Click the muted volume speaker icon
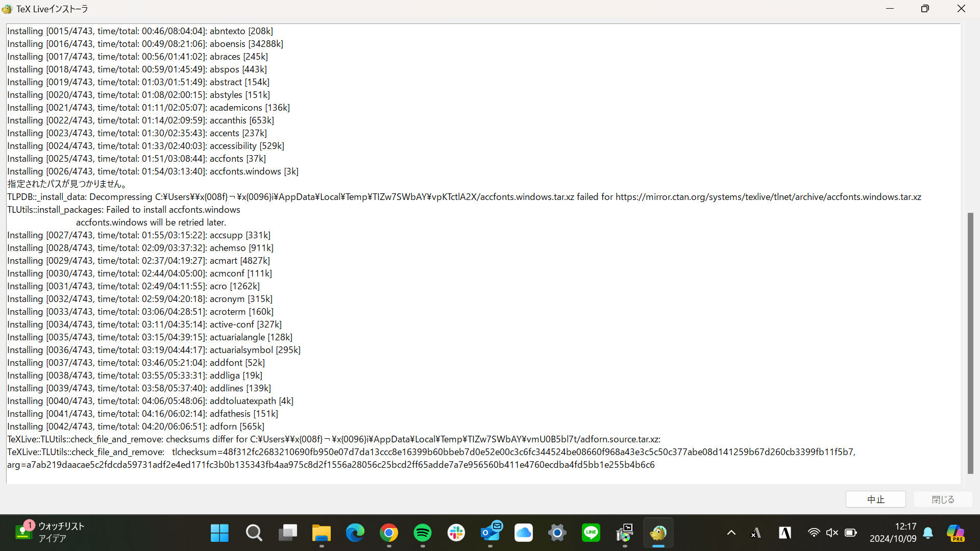The width and height of the screenshot is (980, 551). coord(832,533)
